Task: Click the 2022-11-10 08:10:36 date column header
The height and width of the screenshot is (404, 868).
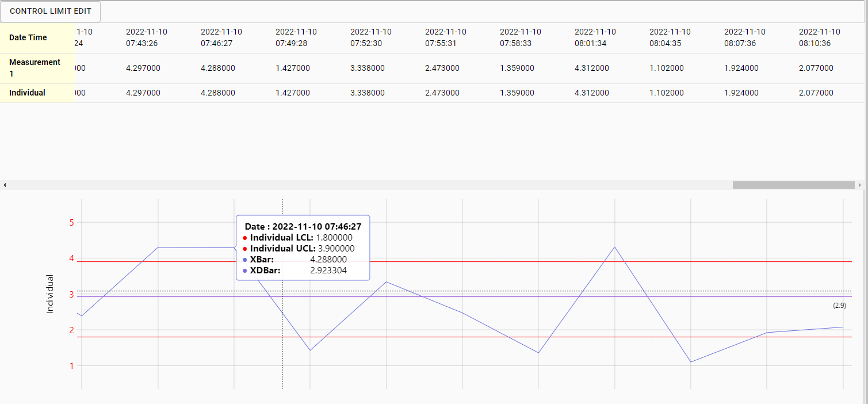Action: coord(819,37)
